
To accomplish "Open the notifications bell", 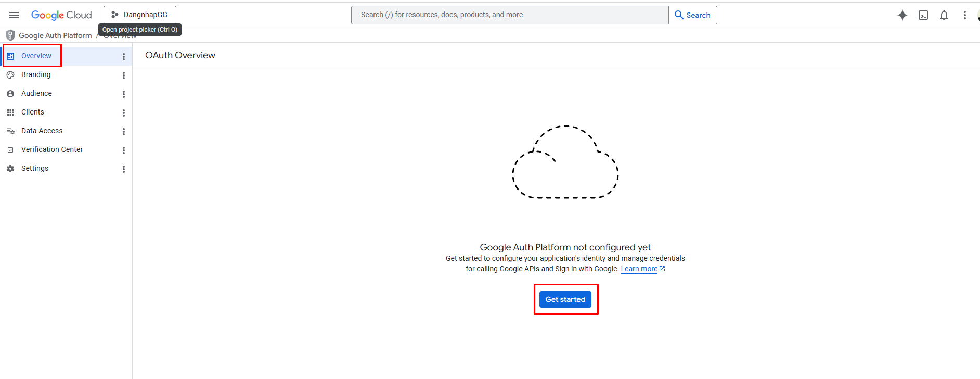I will [944, 15].
